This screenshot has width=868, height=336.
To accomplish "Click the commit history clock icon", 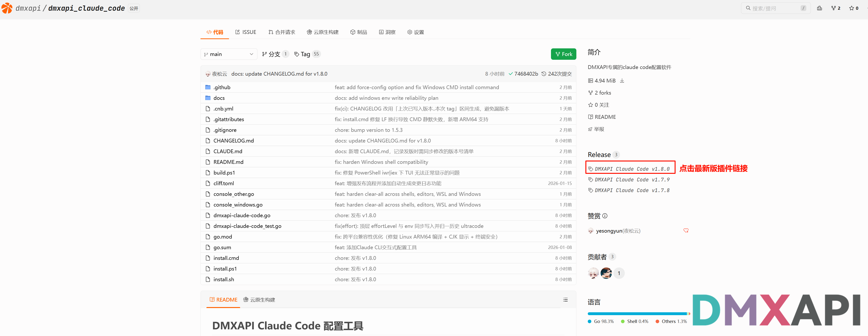I will click(544, 74).
